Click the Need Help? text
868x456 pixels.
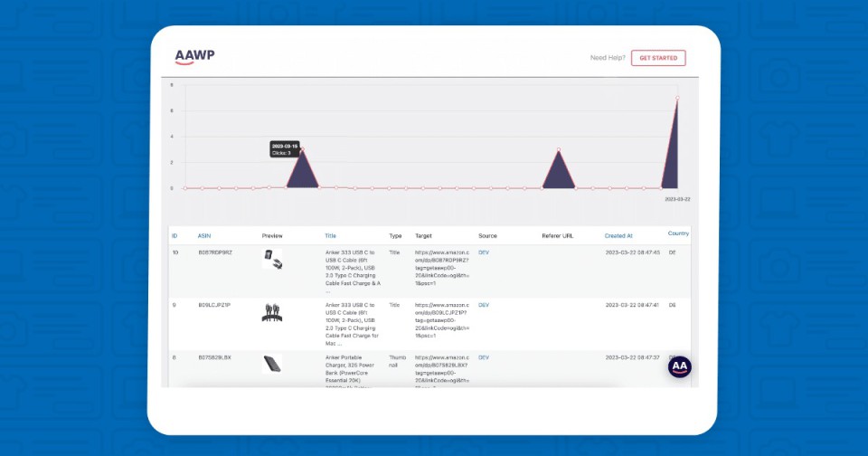tap(607, 58)
